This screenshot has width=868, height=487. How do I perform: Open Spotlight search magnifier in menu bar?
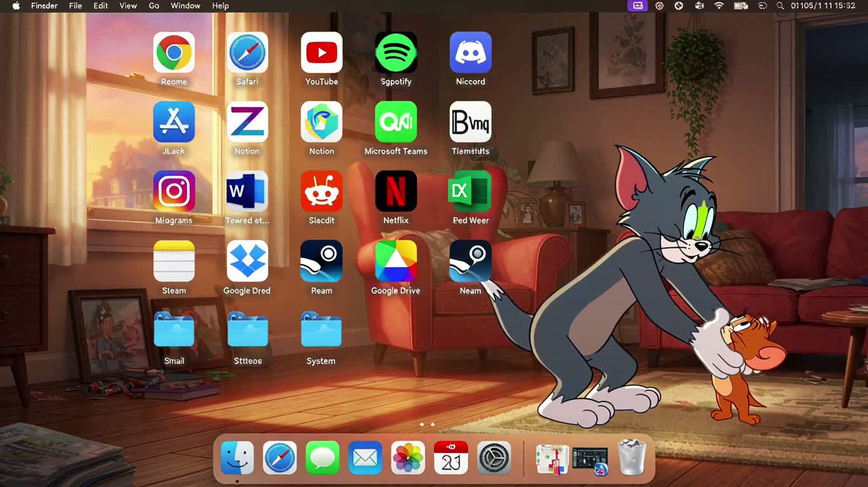[780, 6]
